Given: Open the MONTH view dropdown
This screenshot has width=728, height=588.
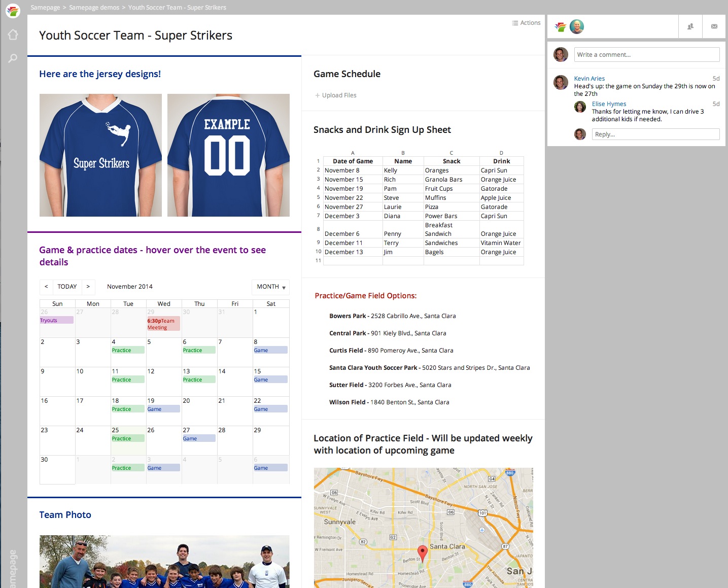Looking at the screenshot, I should [x=270, y=287].
